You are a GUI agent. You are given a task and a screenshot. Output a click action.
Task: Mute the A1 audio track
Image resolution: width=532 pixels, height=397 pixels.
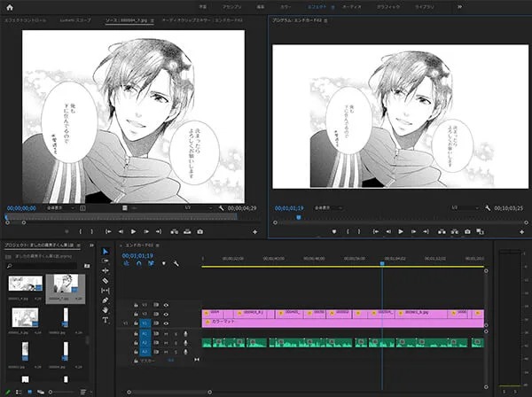(x=166, y=334)
